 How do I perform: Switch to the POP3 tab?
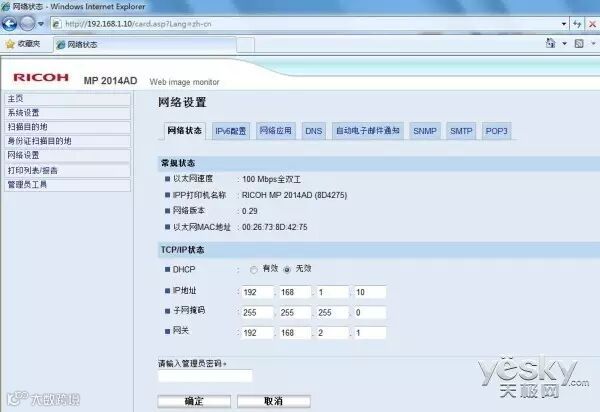click(496, 131)
